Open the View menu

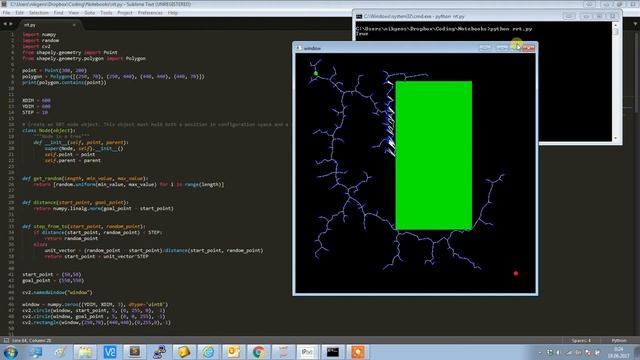(x=73, y=13)
